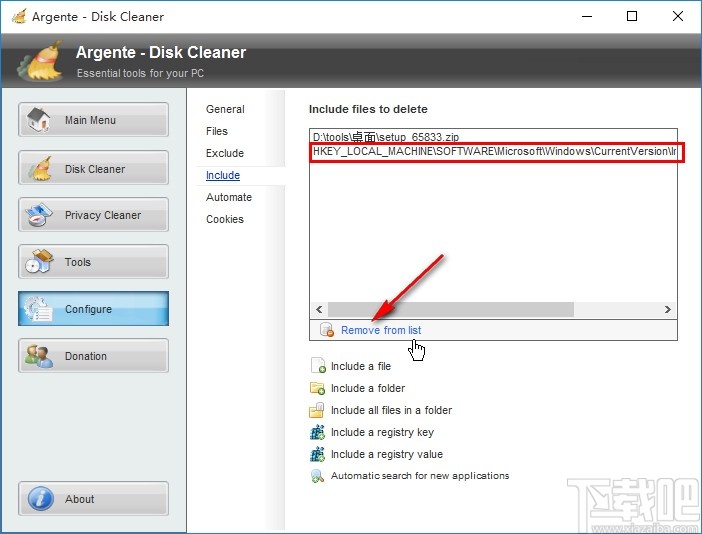The width and height of the screenshot is (702, 534).
Task: Select the HKEY_LOCAL_MACHINE registry list entry
Action: 493,151
